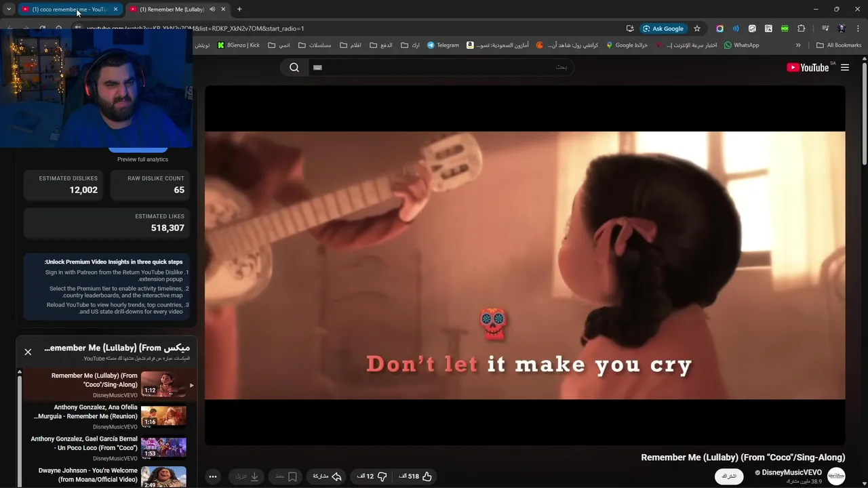Open the YouTube home logo

coord(808,67)
